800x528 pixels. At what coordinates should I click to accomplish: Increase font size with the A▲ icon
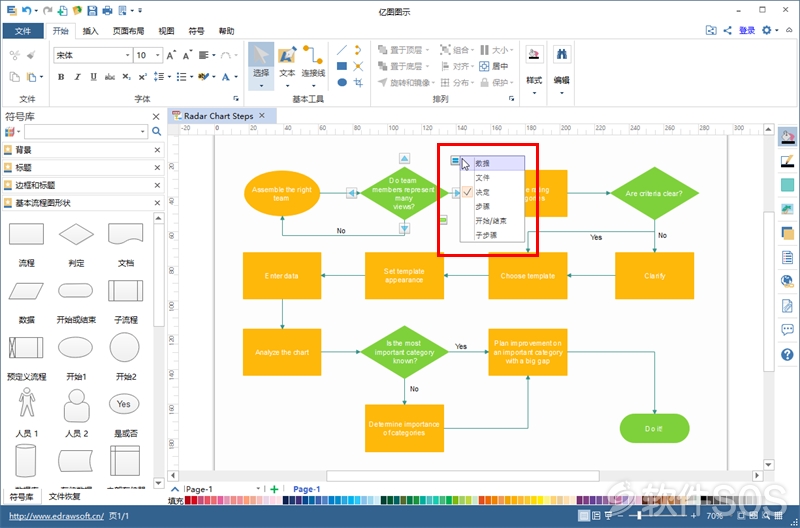(171, 55)
